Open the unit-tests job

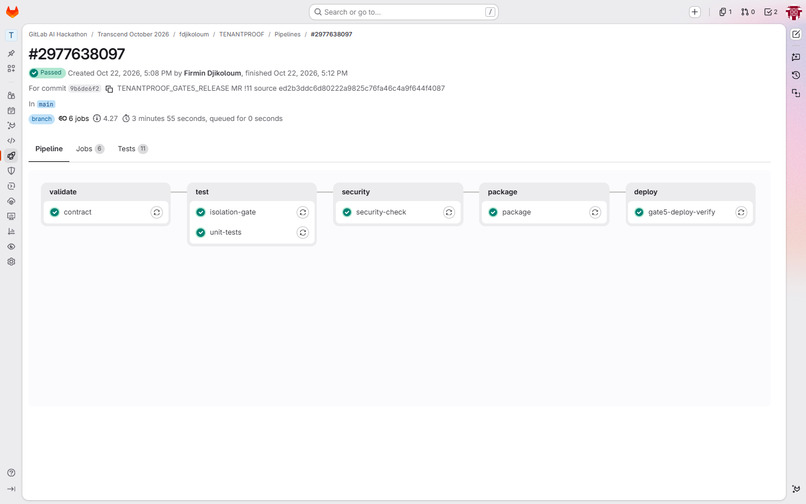tap(225, 232)
